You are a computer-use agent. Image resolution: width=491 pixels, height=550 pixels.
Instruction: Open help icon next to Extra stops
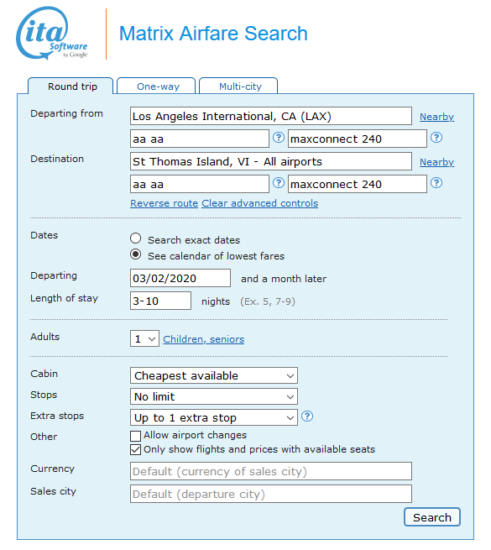307,416
